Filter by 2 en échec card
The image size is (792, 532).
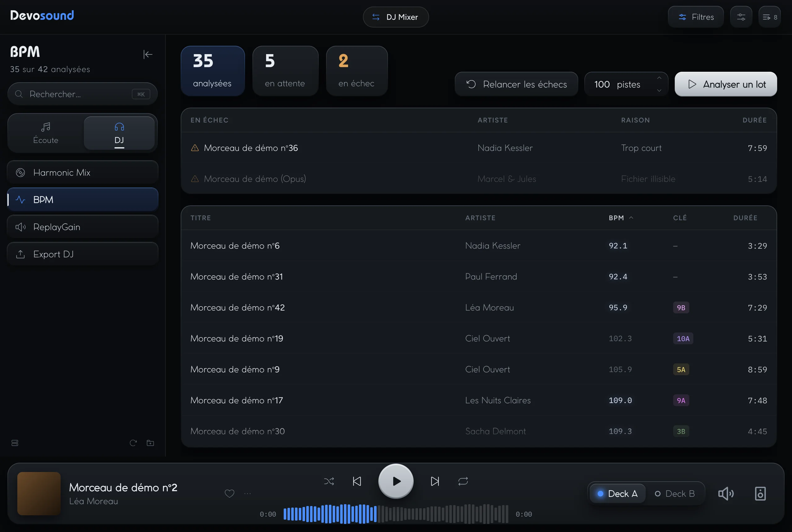pyautogui.click(x=357, y=71)
